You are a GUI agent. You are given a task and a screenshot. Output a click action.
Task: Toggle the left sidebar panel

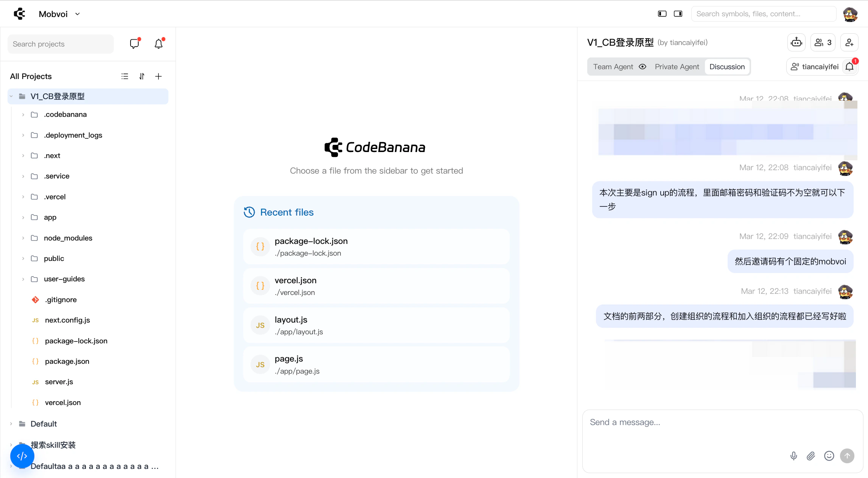pyautogui.click(x=662, y=14)
